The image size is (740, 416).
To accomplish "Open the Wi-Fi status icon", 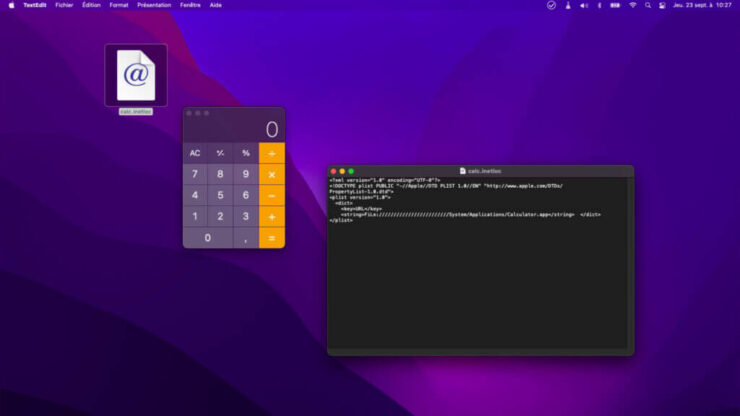I will pos(633,5).
